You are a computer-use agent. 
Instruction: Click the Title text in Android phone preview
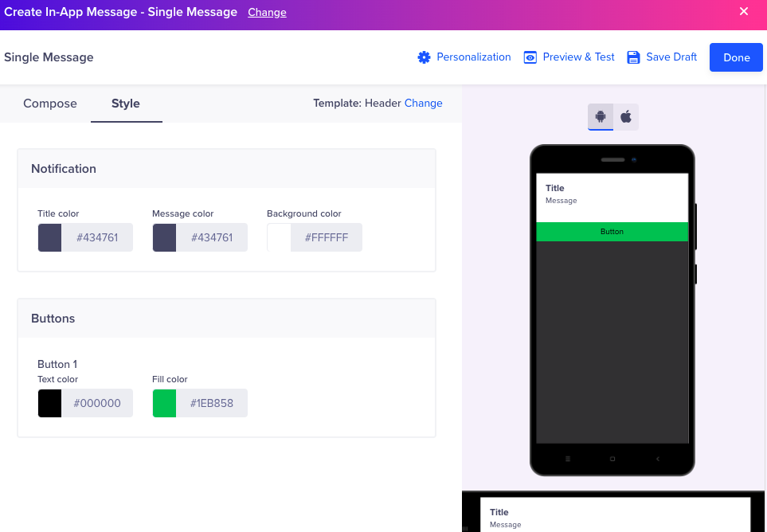tap(554, 188)
